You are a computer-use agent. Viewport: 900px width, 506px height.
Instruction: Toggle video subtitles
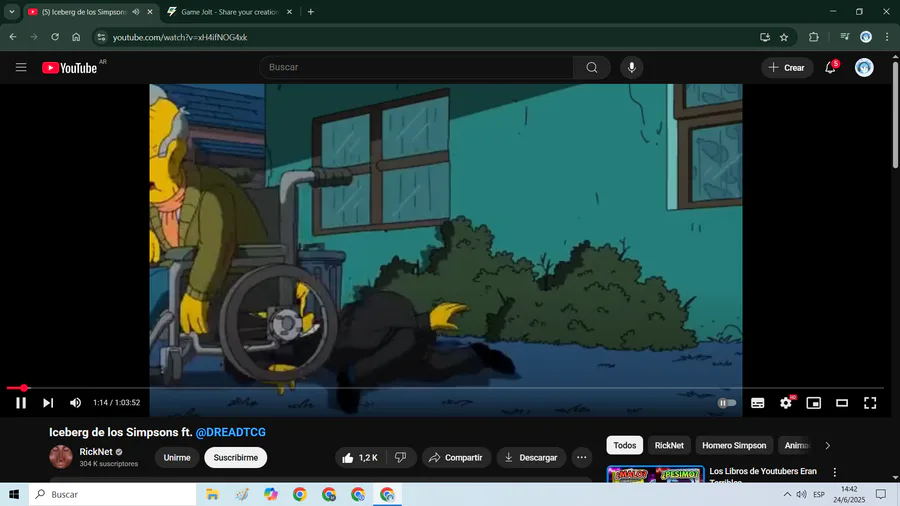coord(758,403)
